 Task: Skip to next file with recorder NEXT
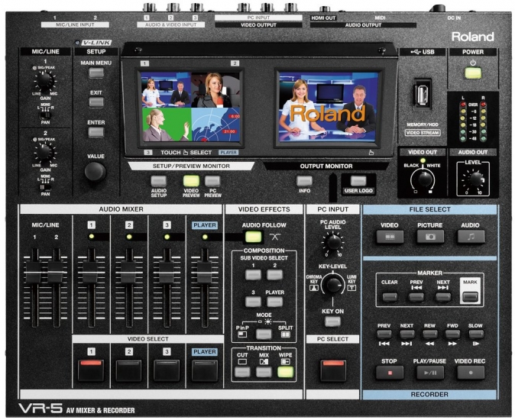[406, 334]
